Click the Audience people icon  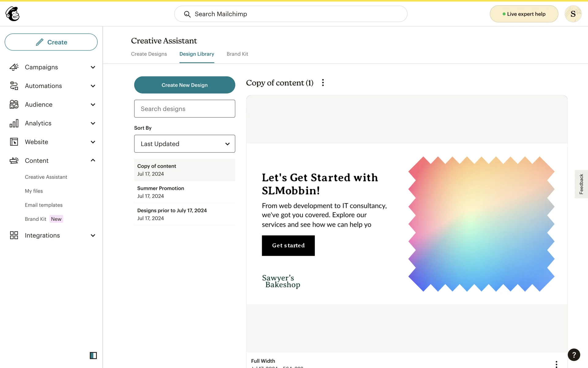pos(14,105)
